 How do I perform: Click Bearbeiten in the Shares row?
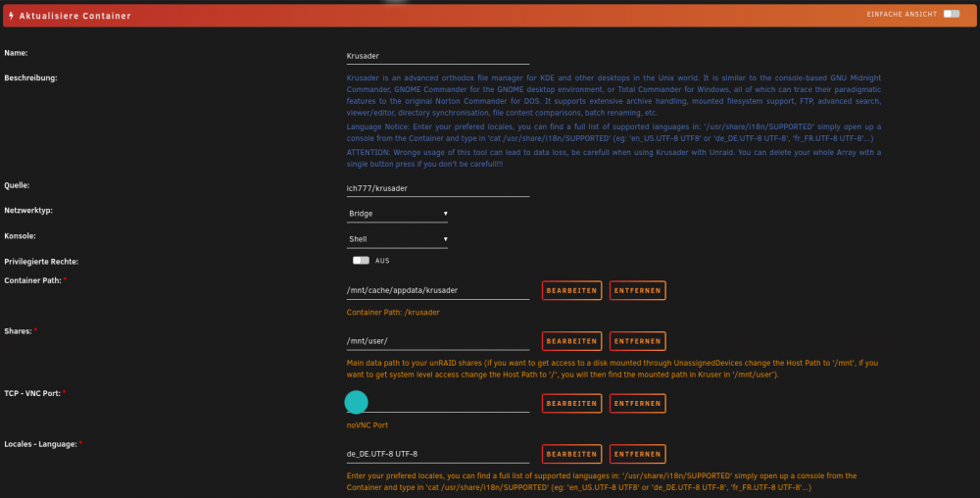coord(572,341)
